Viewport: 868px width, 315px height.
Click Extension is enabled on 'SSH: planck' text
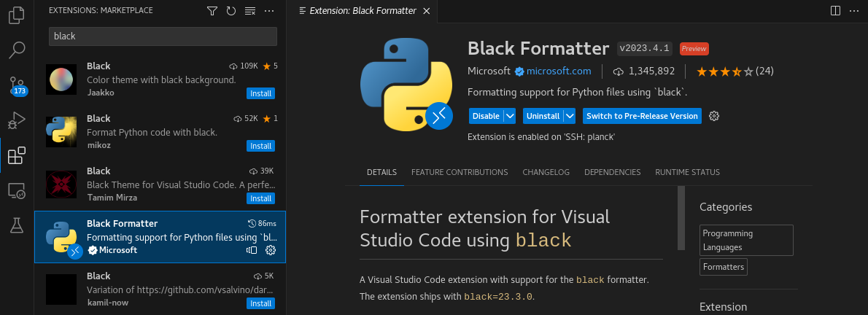coord(541,137)
